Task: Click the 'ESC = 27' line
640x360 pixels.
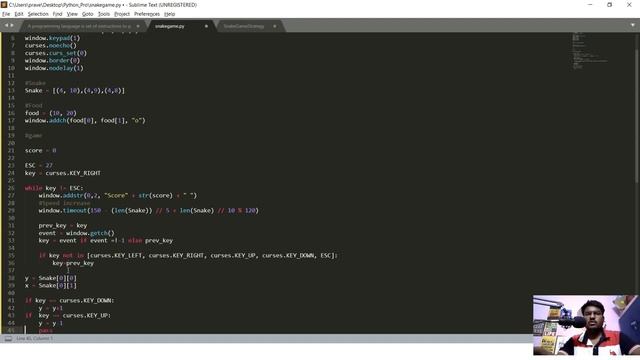Action: tap(38, 166)
